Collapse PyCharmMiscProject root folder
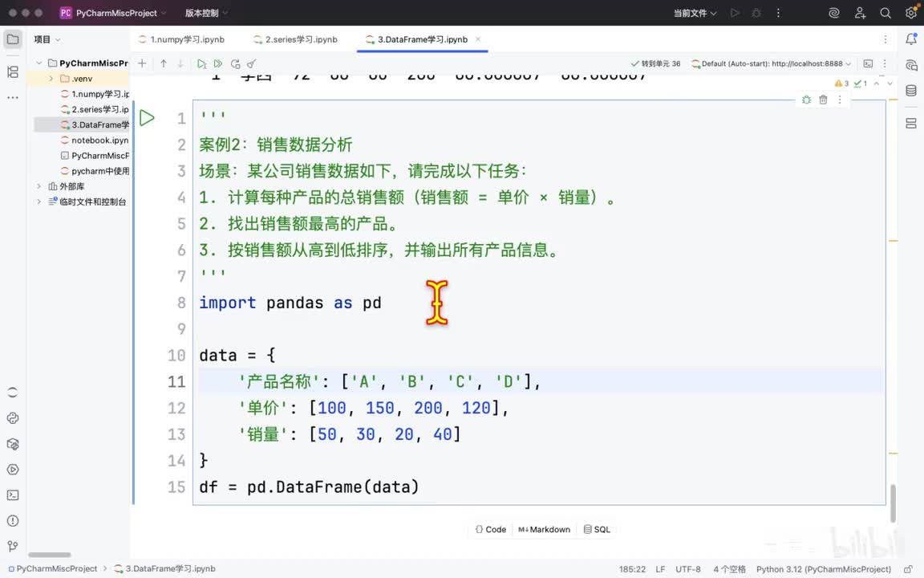This screenshot has width=924, height=578. (38, 63)
